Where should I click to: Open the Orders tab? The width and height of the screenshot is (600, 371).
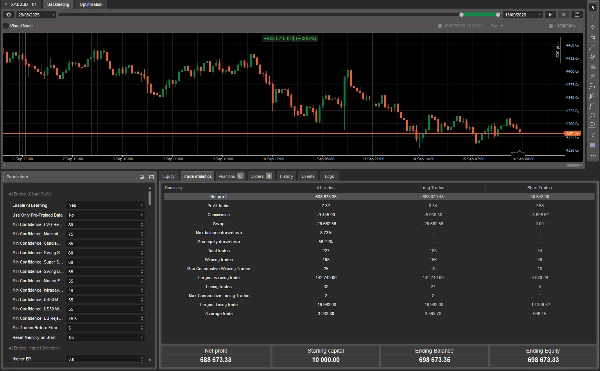pos(261,176)
